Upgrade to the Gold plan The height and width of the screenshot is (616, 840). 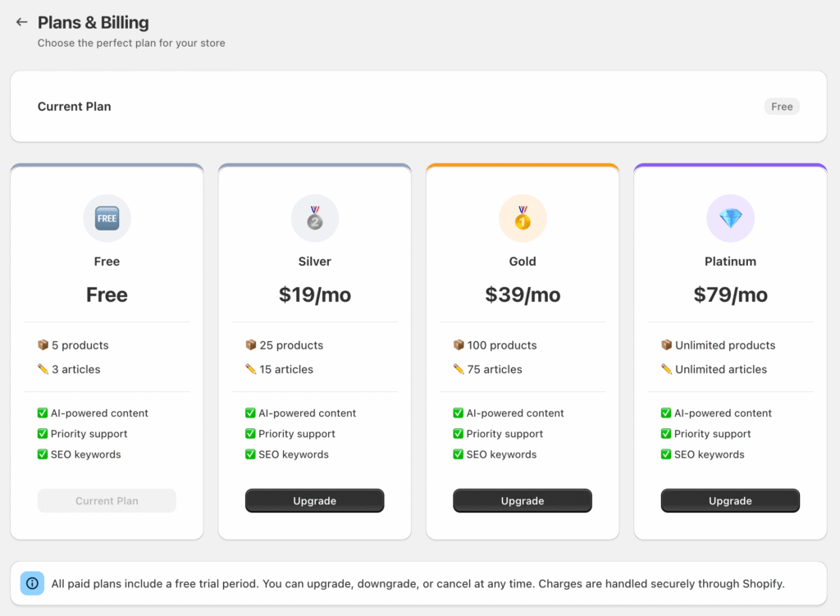click(x=523, y=500)
